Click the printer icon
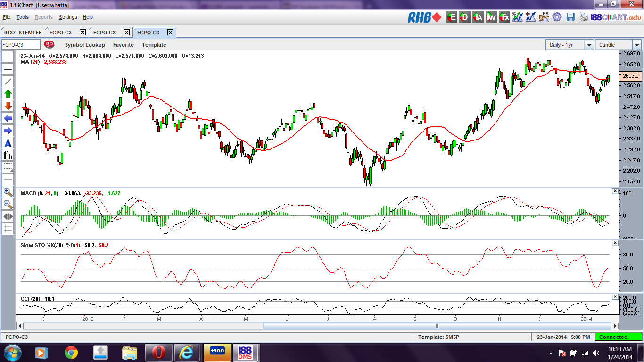This screenshot has height=362, width=644. (584, 17)
